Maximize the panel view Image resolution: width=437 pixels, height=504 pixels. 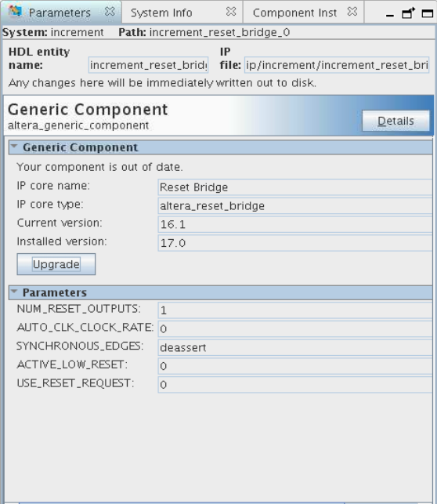pos(428,13)
